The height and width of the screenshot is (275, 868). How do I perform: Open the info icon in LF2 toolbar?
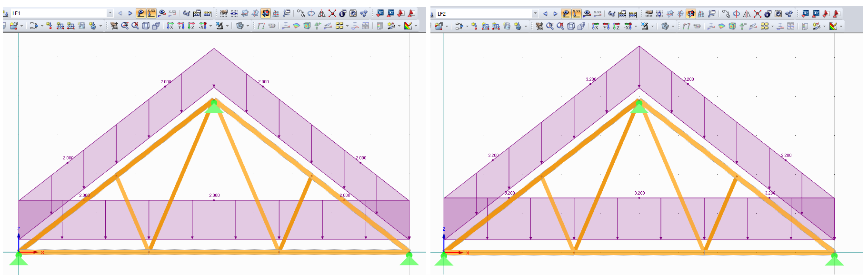click(768, 13)
